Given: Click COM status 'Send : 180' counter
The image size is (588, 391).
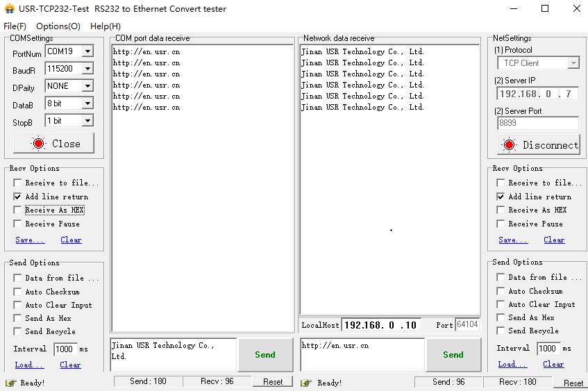Looking at the screenshot, I should [x=148, y=381].
